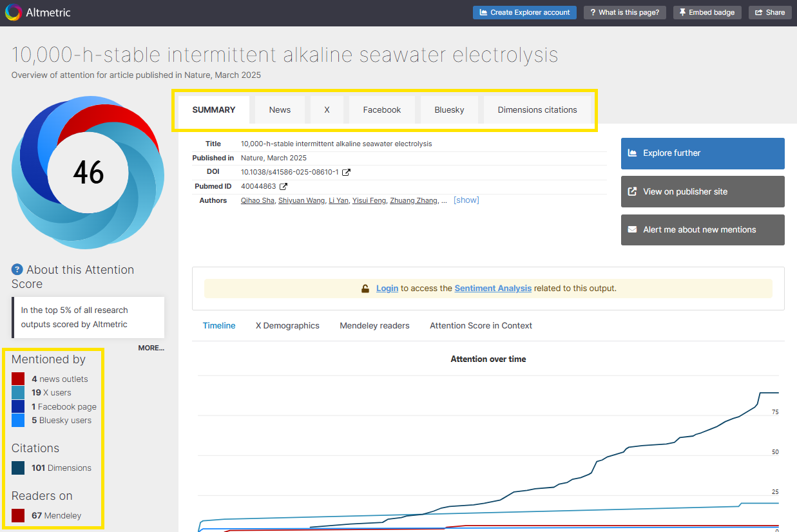The image size is (797, 532).
Task: Open the DOI external link icon
Action: pos(346,173)
